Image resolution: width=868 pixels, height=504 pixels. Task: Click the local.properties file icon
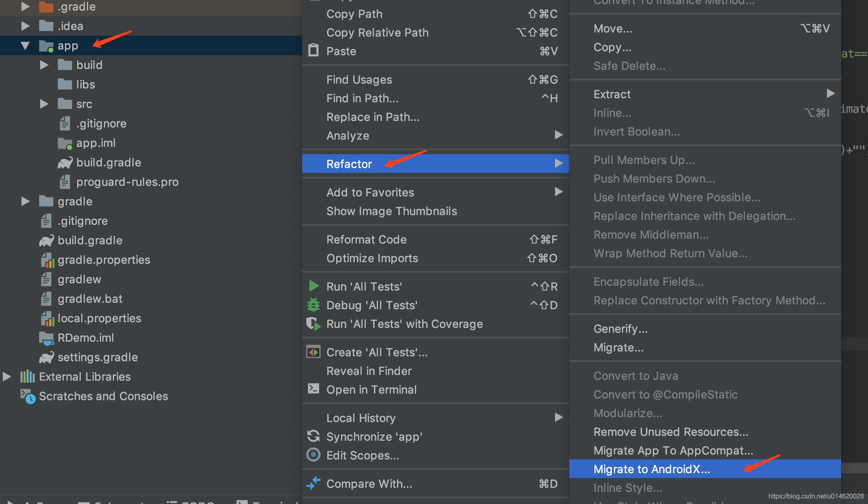coord(47,319)
